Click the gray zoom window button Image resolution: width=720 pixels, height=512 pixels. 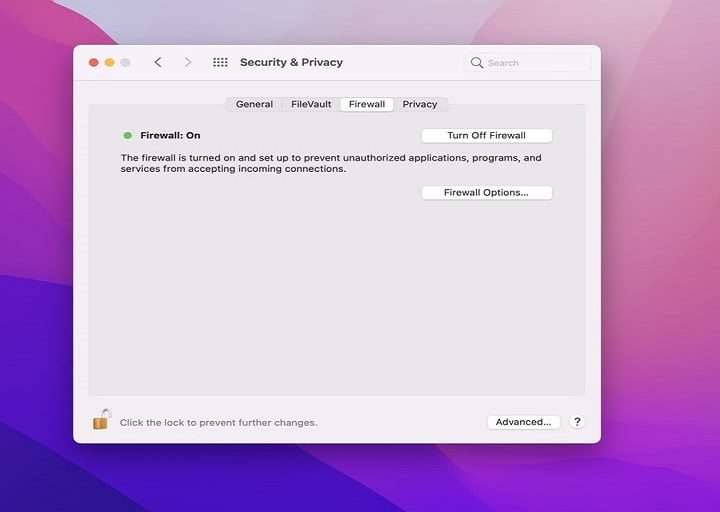pos(125,62)
